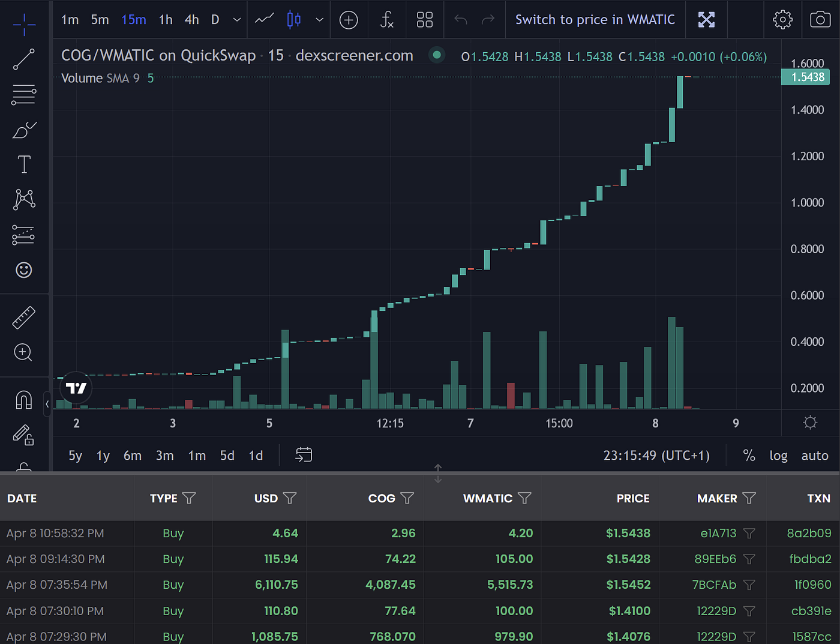
Task: Collapse the left drawing toolbar
Action: (x=47, y=404)
